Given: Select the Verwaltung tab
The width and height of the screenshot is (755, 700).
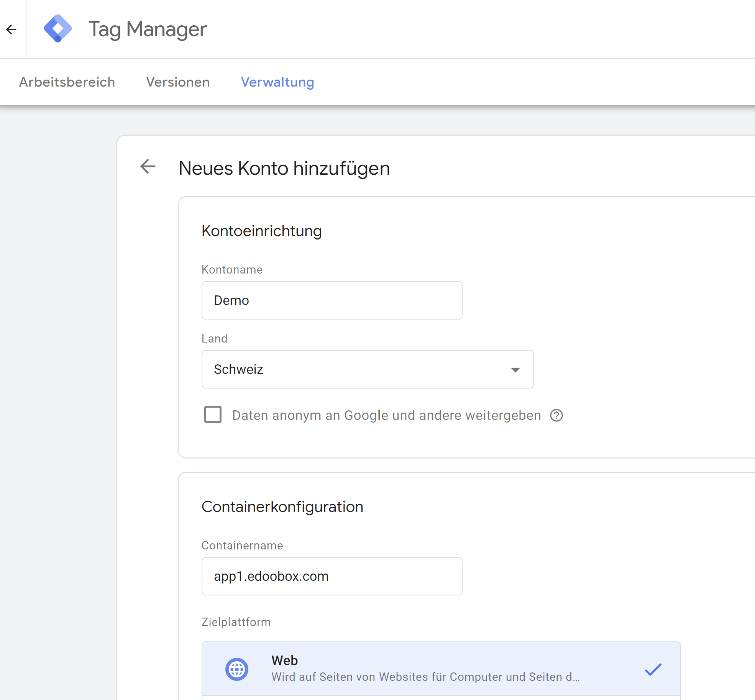Looking at the screenshot, I should coord(277,82).
